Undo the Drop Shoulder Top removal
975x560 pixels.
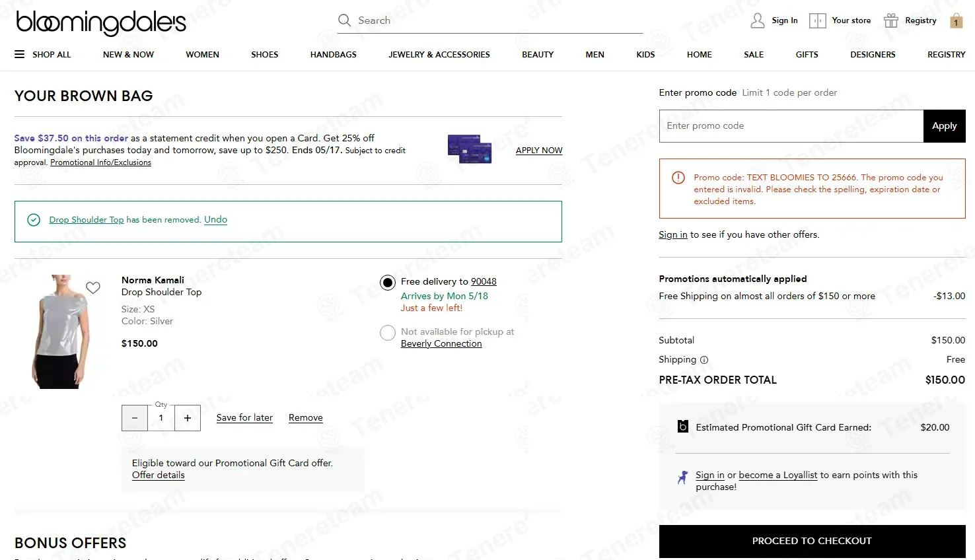(x=215, y=219)
